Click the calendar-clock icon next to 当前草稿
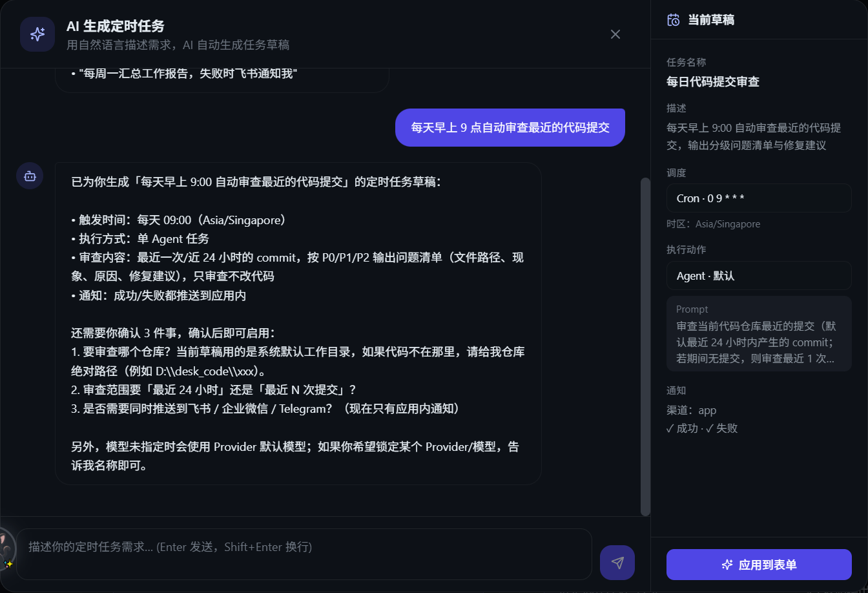This screenshot has height=593, width=868. point(674,19)
